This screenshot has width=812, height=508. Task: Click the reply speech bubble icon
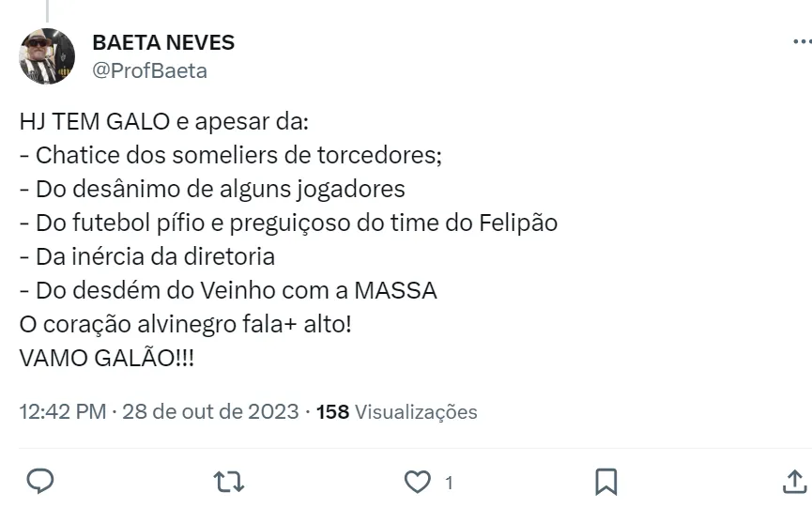pyautogui.click(x=38, y=483)
